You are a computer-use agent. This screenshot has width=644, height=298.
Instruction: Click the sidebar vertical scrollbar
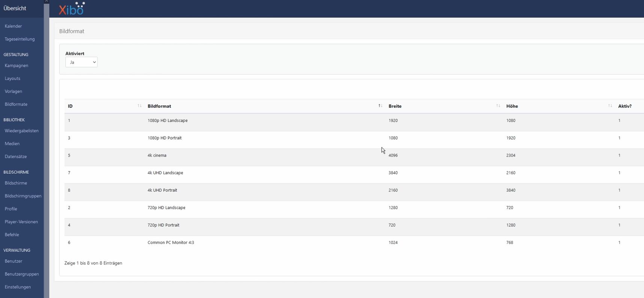(x=47, y=150)
